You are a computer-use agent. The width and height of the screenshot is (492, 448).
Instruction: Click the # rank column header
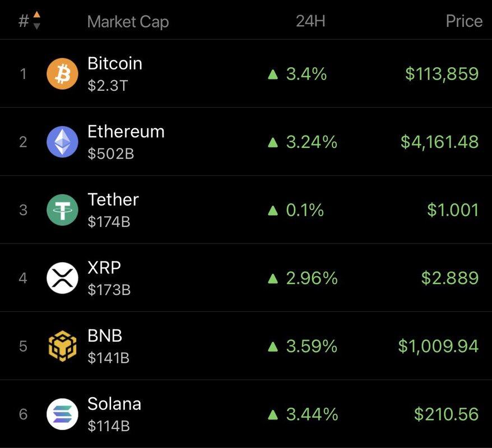pyautogui.click(x=24, y=21)
